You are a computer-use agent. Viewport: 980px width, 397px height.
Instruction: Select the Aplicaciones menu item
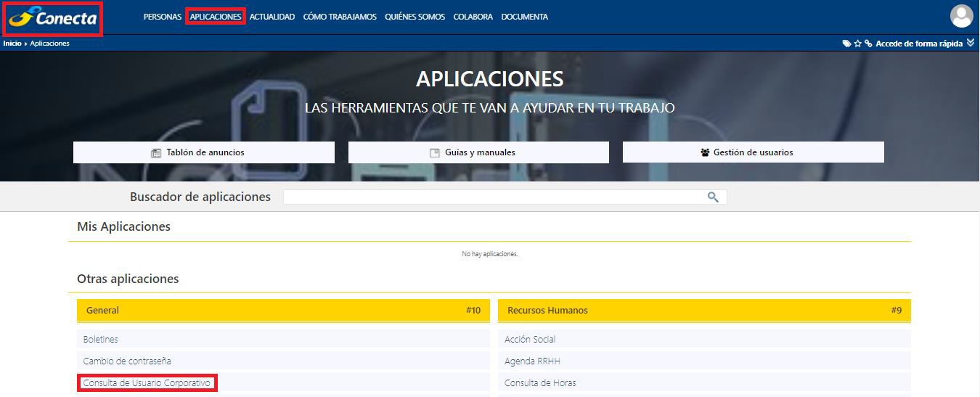click(216, 17)
